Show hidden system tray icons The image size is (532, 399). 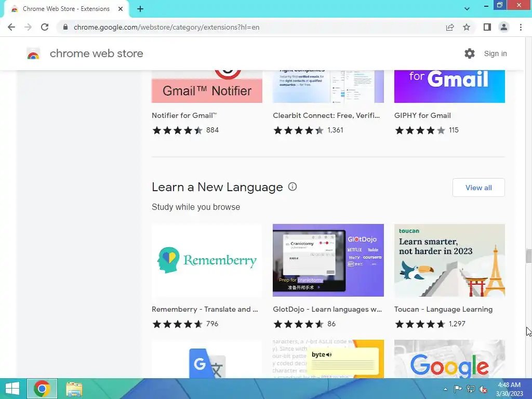pyautogui.click(x=445, y=389)
